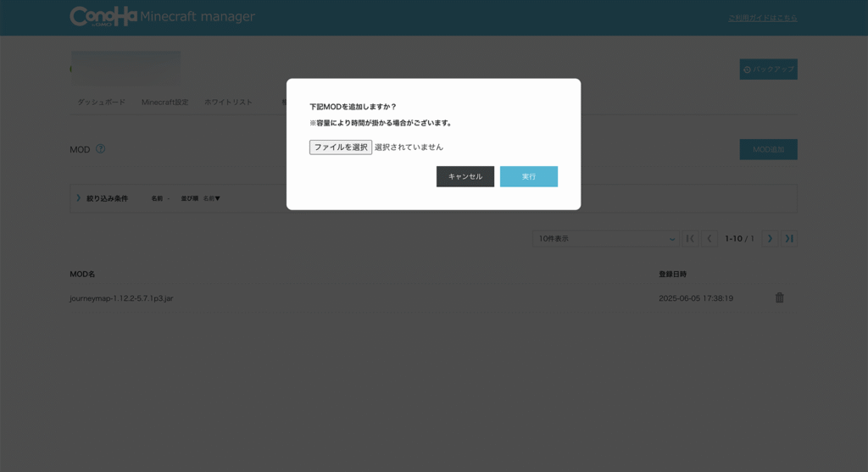Viewport: 868px width, 472px height.
Task: Expand the 絞り込み条件 filter chevron
Action: pos(78,198)
